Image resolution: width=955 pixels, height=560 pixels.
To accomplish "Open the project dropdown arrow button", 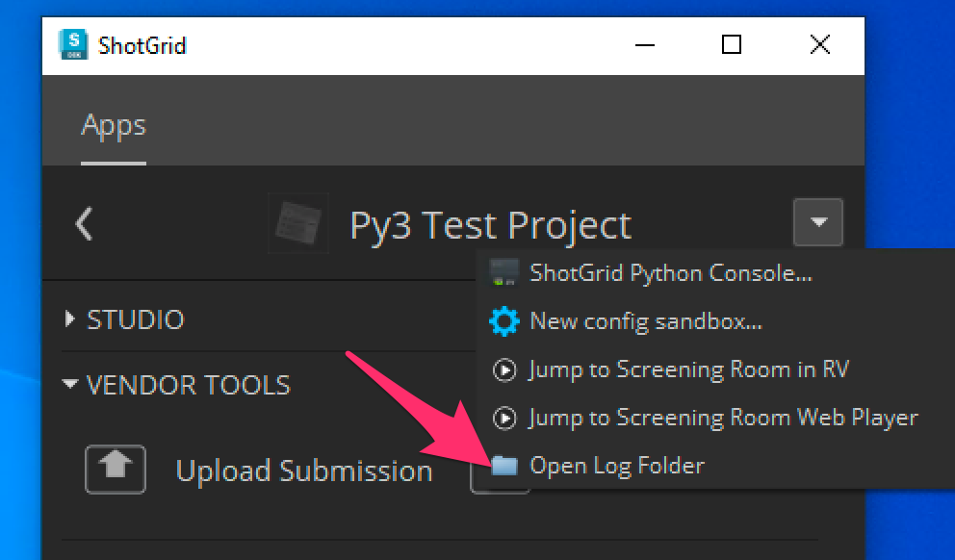I will [818, 222].
